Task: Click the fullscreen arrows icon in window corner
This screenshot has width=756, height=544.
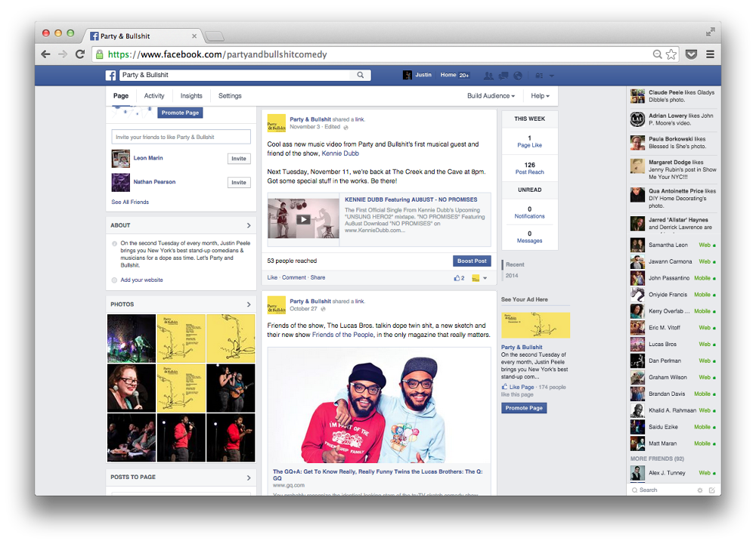Action: (x=710, y=32)
